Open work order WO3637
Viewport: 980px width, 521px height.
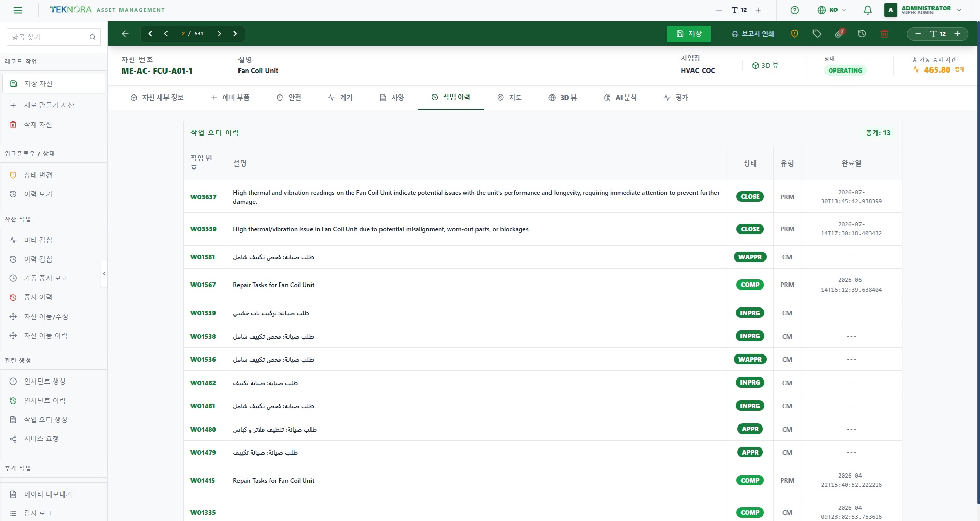point(203,197)
